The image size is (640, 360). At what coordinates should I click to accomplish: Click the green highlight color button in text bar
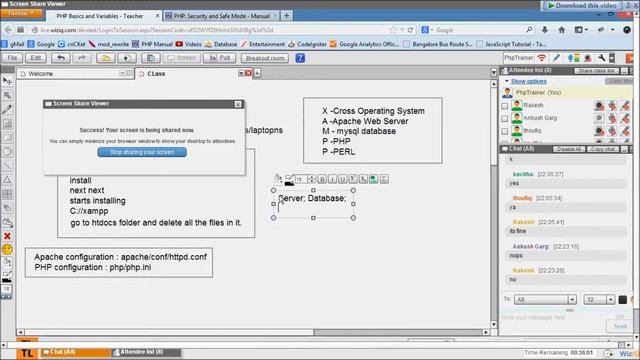pyautogui.click(x=373, y=179)
